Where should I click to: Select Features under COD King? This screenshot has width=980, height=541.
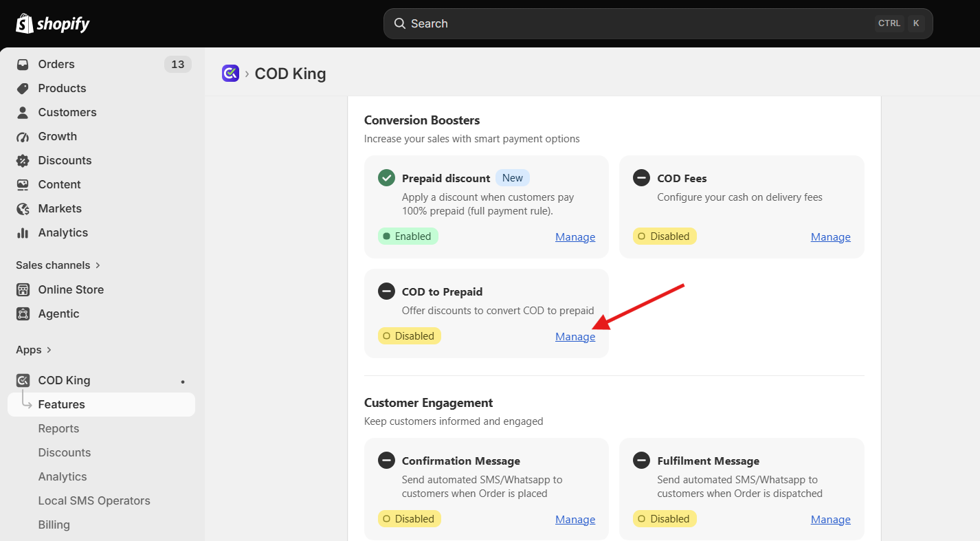click(101, 404)
